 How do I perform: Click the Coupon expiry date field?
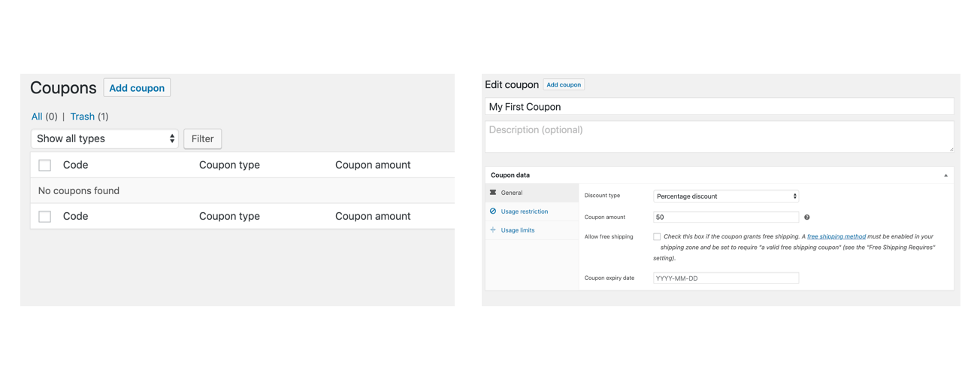[725, 278]
